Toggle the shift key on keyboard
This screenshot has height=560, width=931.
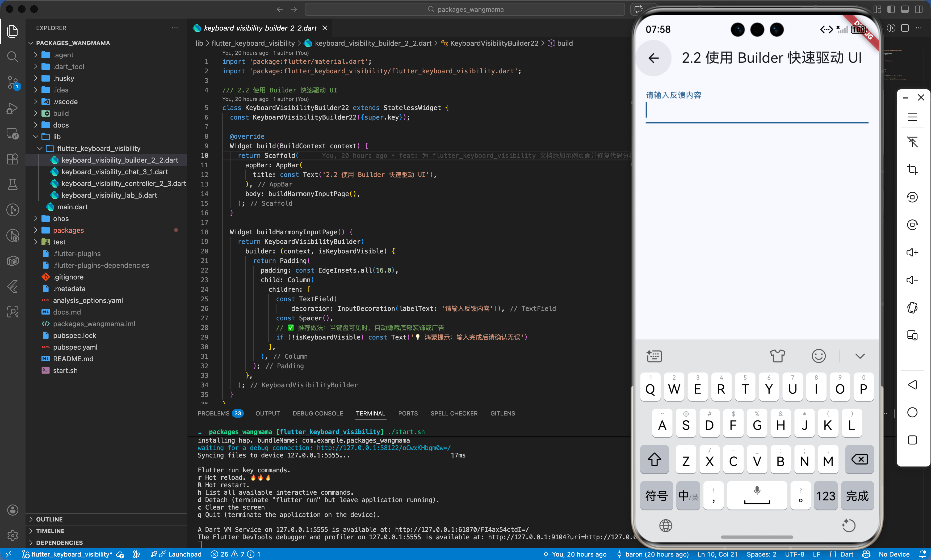pyautogui.click(x=654, y=460)
